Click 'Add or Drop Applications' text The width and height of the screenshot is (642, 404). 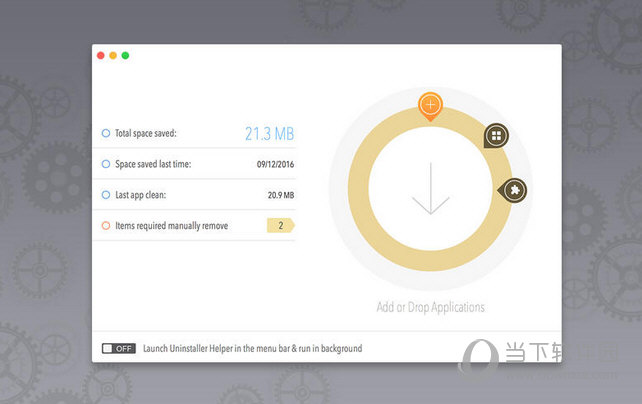pos(430,307)
